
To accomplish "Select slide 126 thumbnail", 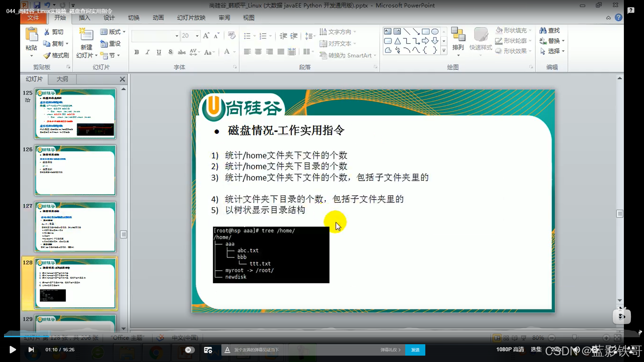I will click(x=75, y=170).
